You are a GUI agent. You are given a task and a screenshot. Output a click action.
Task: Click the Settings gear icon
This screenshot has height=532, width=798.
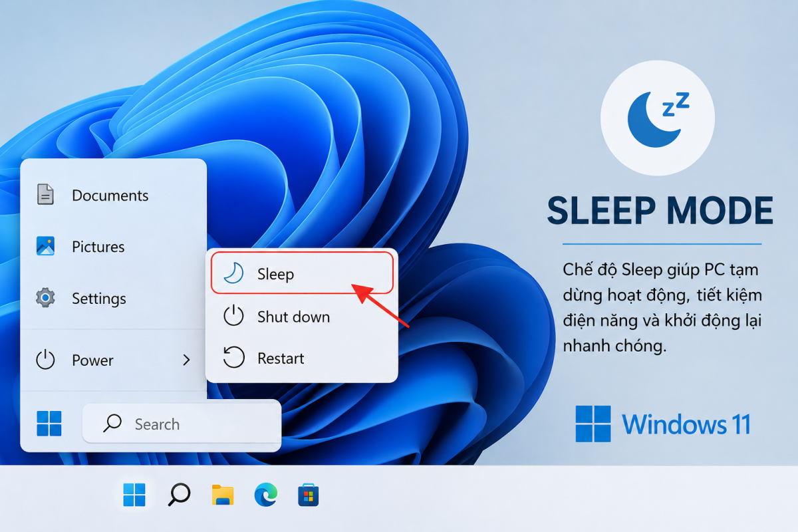pos(45,298)
